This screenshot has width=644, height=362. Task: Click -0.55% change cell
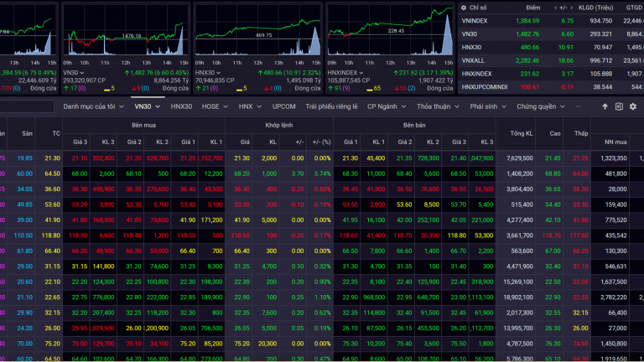pyautogui.click(x=322, y=189)
